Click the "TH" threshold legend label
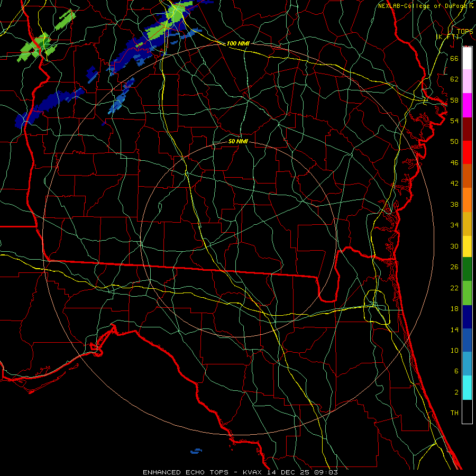Viewport: 476px width, 476px height. [x=454, y=413]
